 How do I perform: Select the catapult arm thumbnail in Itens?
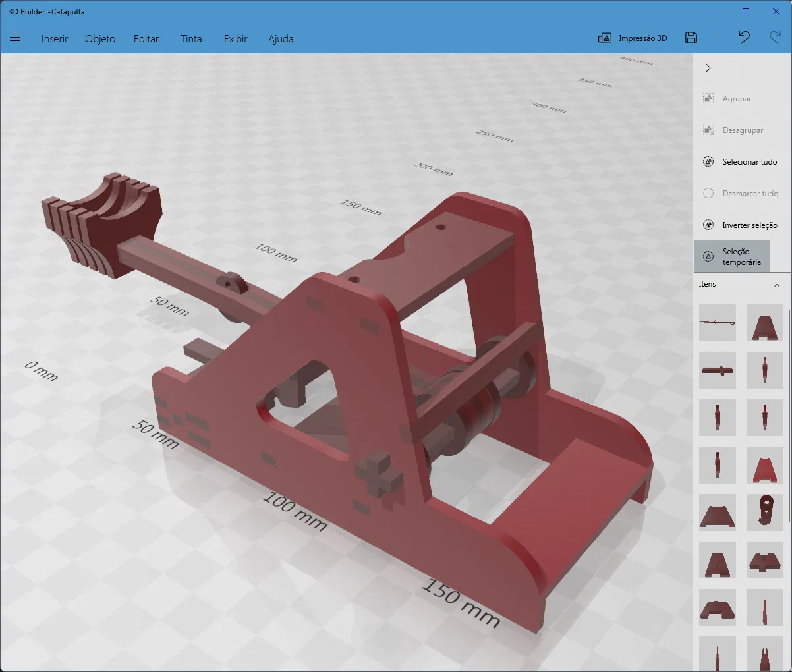[718, 323]
